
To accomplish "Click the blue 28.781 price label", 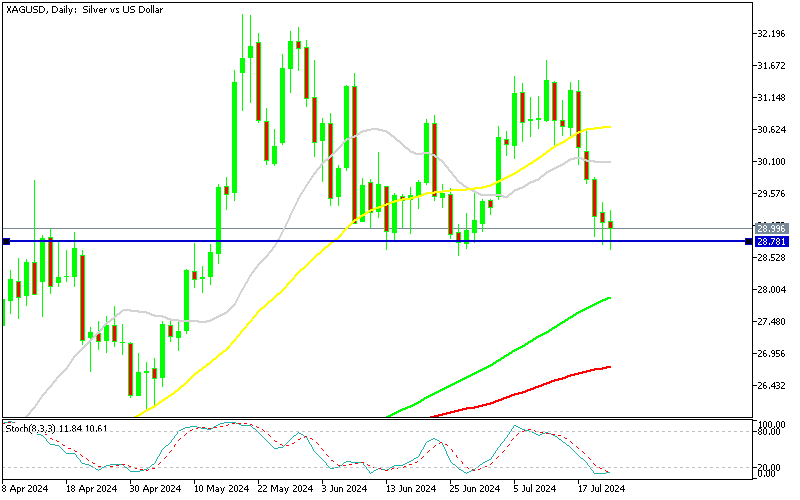I will point(772,242).
